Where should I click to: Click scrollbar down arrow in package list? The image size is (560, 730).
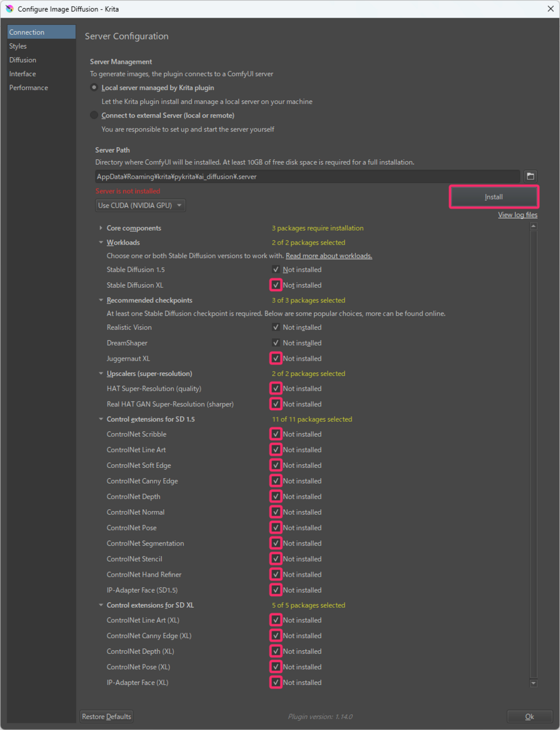(x=533, y=683)
